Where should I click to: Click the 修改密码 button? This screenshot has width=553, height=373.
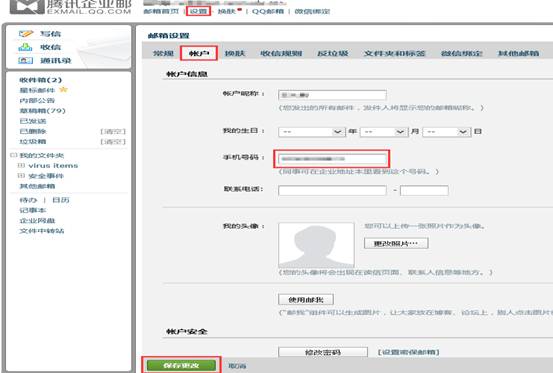(x=323, y=352)
